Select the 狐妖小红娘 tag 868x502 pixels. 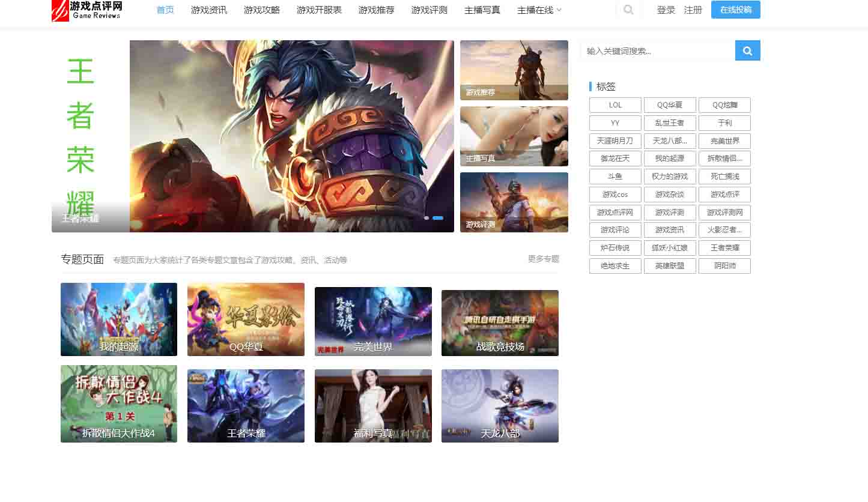[x=670, y=248]
